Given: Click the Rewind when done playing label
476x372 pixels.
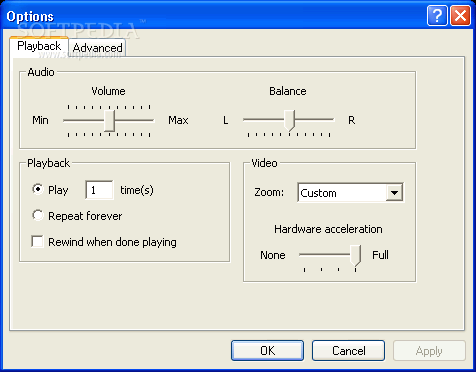Looking at the screenshot, I should click(x=112, y=242).
